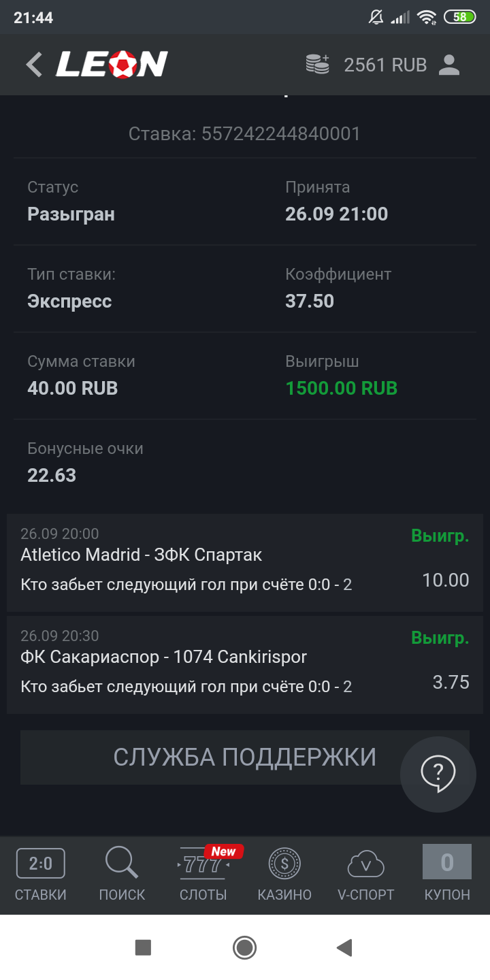The image size is (490, 980).
Task: Tap the 1500.00 RUB winnings amount
Action: [x=341, y=389]
